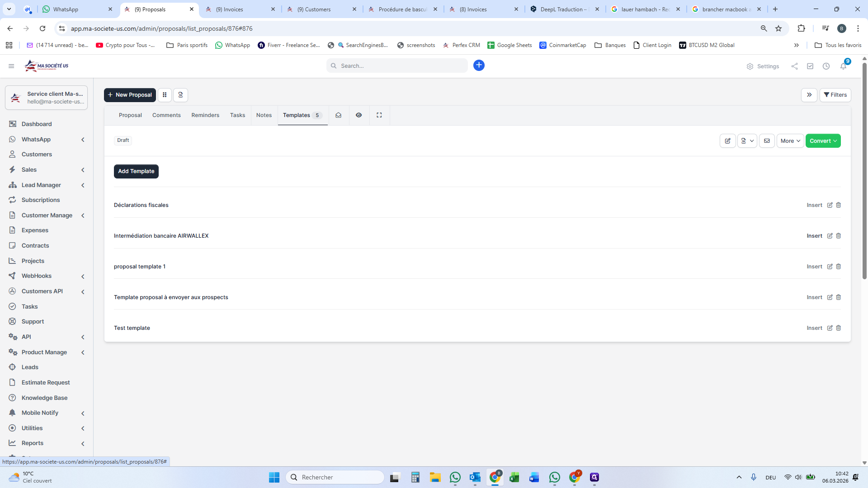868x488 pixels.
Task: Toggle the fullscreen view icon
Action: pyautogui.click(x=379, y=115)
